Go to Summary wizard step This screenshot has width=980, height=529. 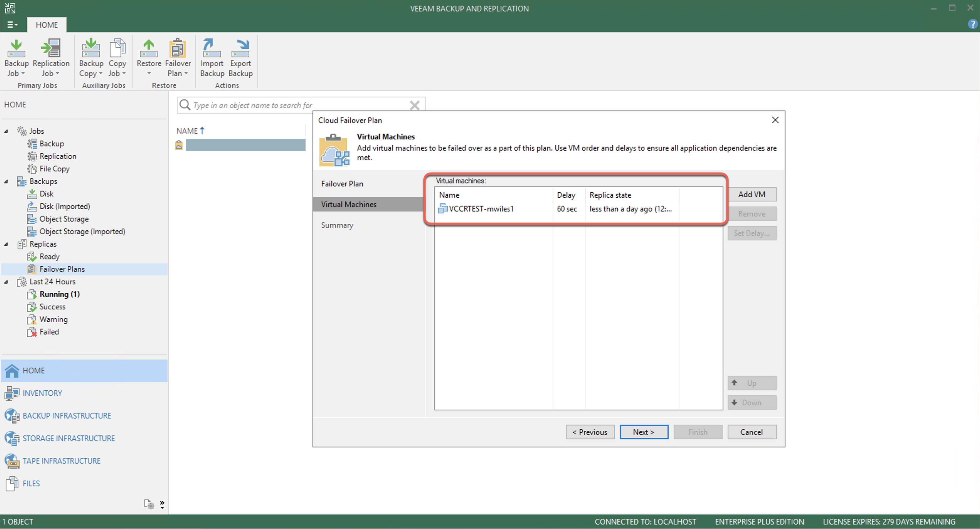[337, 225]
